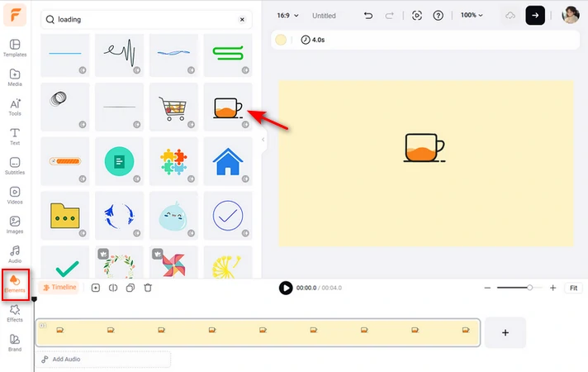588x372 pixels.
Task: Click the timeline playhead marker
Action: click(x=34, y=299)
